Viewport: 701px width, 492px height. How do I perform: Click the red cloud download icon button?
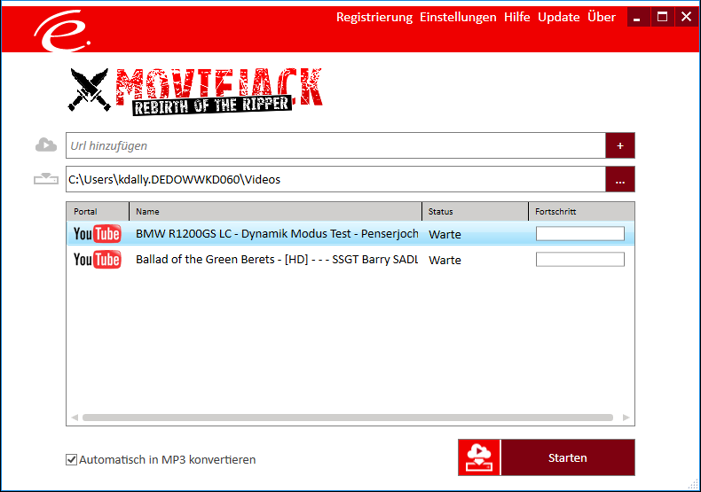coord(479,458)
